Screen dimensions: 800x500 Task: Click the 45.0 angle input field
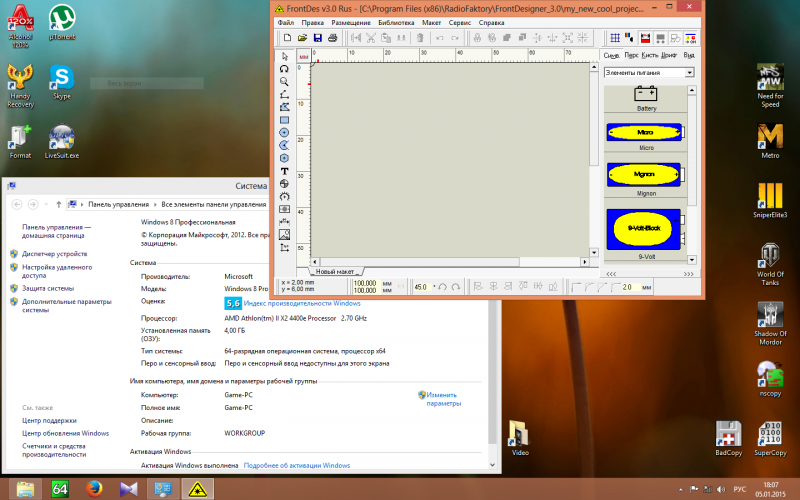click(x=421, y=287)
